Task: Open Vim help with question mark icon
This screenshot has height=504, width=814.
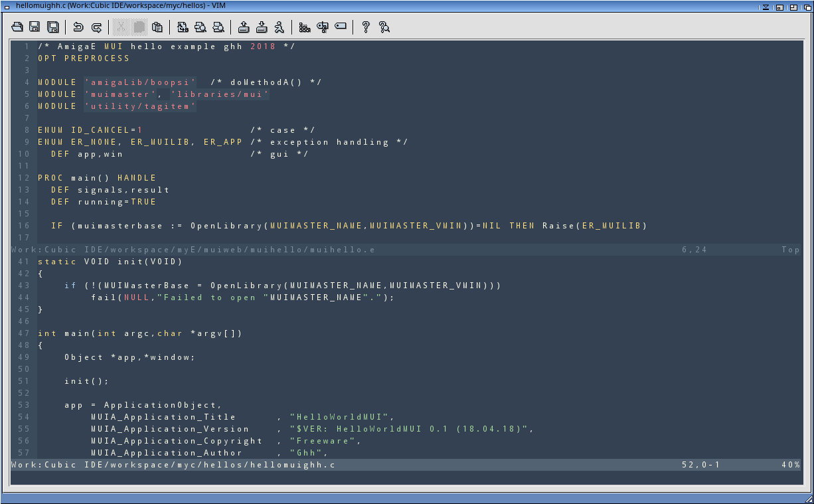Action: coord(365,27)
